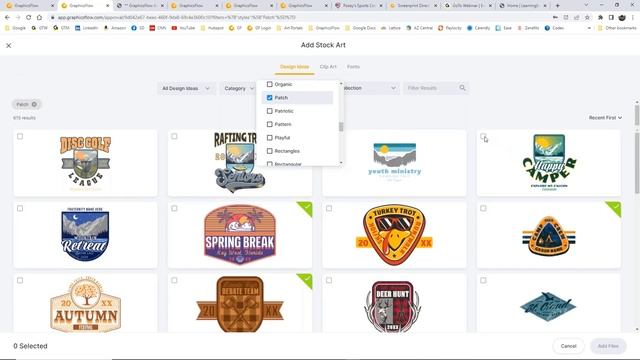The height and width of the screenshot is (360, 640).
Task: Open the browser extensions puzzle icon
Action: tap(600, 18)
